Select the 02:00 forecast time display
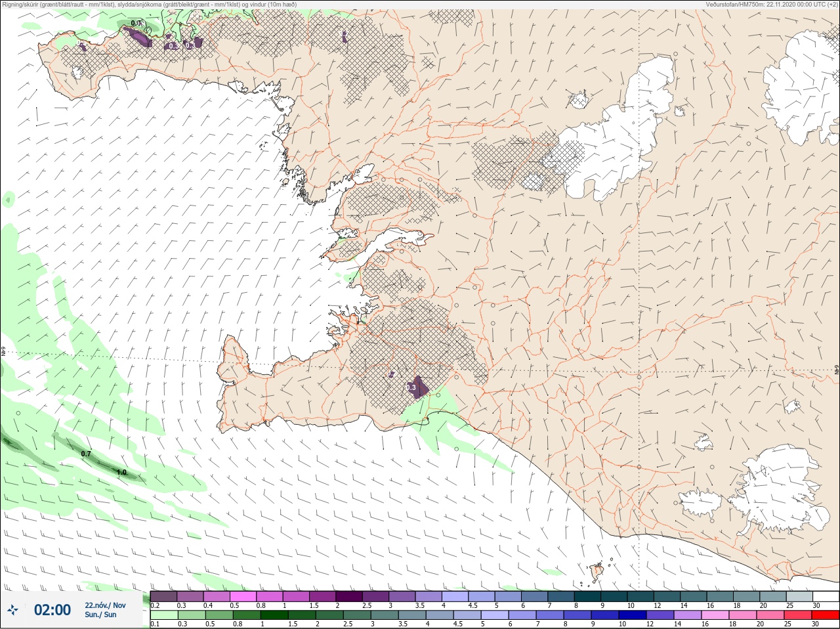Screen dimensions: 840x629 52,610
